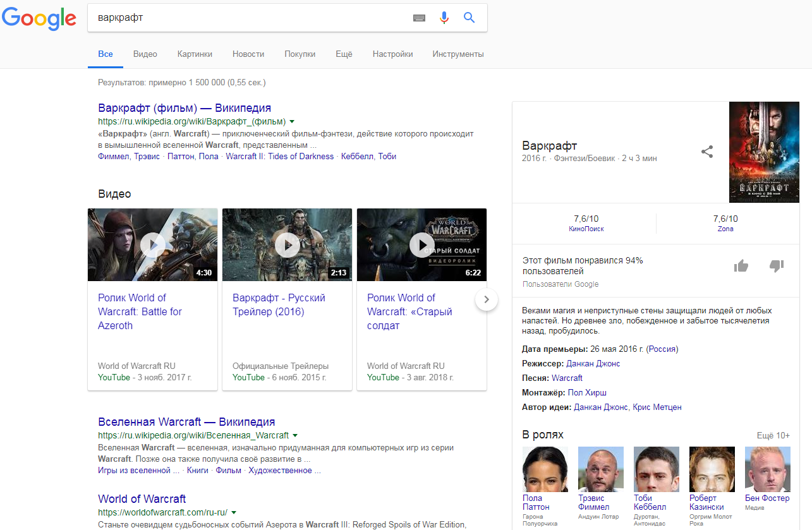Open video title Ролик World of Warcraft: «Старый солдат
The image size is (812, 530).
coord(409,311)
